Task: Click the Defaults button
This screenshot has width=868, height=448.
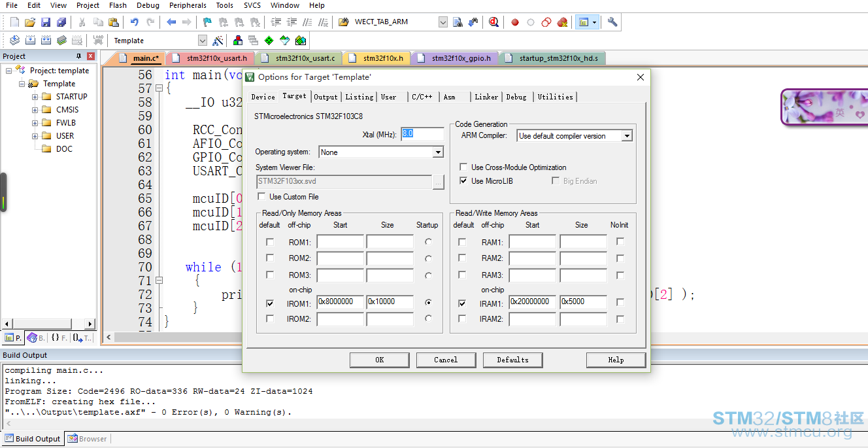Action: click(x=513, y=360)
